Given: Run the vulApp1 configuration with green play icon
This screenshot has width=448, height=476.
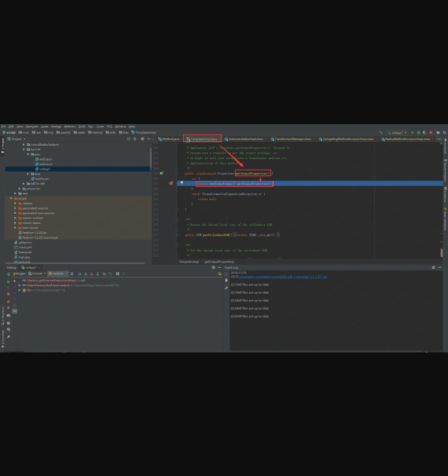Looking at the screenshot, I should pos(413,132).
